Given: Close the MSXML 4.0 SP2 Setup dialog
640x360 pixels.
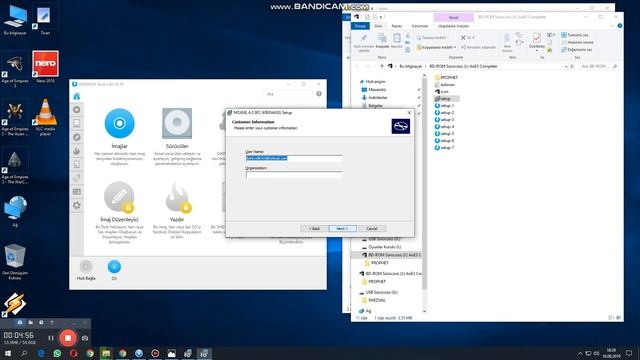Looking at the screenshot, I should point(409,113).
